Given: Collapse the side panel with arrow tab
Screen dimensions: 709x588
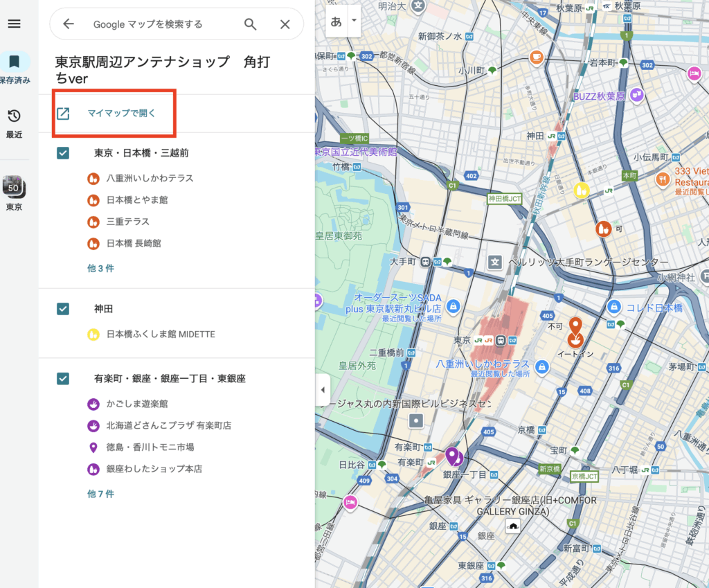Looking at the screenshot, I should (x=323, y=390).
